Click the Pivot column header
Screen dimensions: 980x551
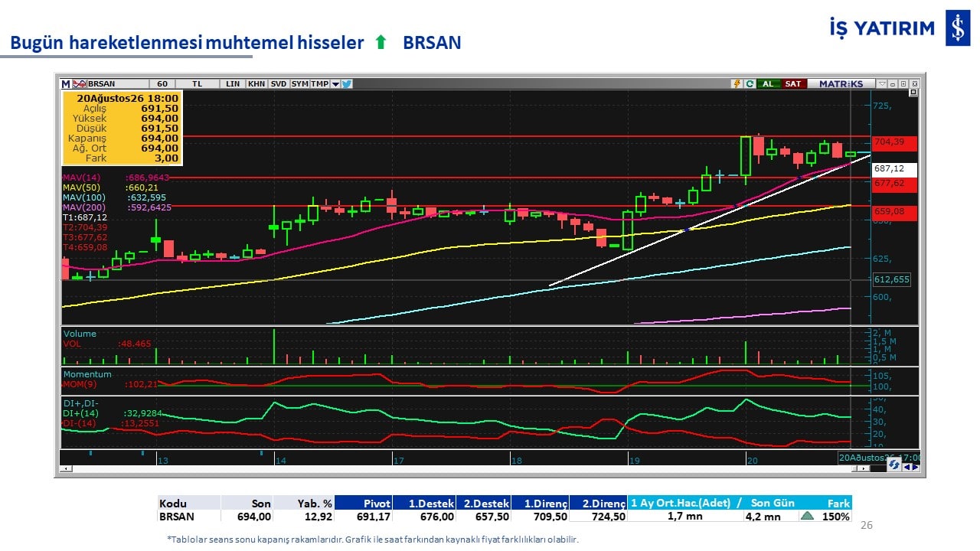click(364, 504)
